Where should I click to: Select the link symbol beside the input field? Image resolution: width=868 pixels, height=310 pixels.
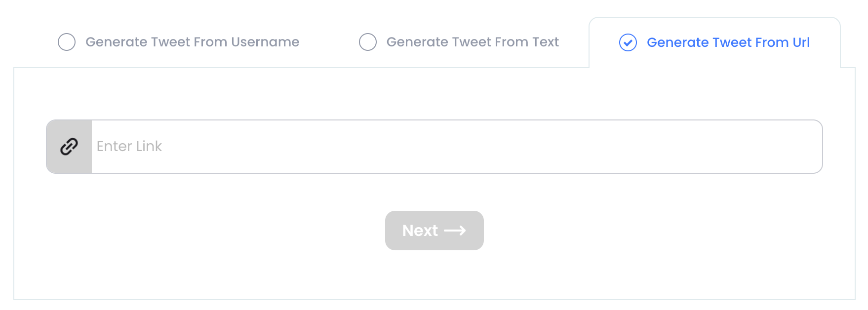[x=68, y=146]
